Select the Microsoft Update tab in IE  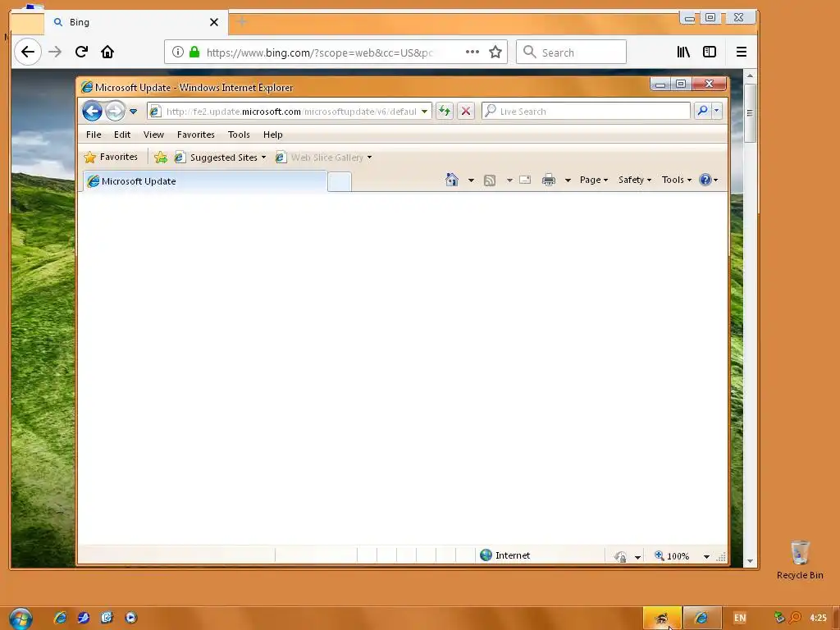point(205,181)
